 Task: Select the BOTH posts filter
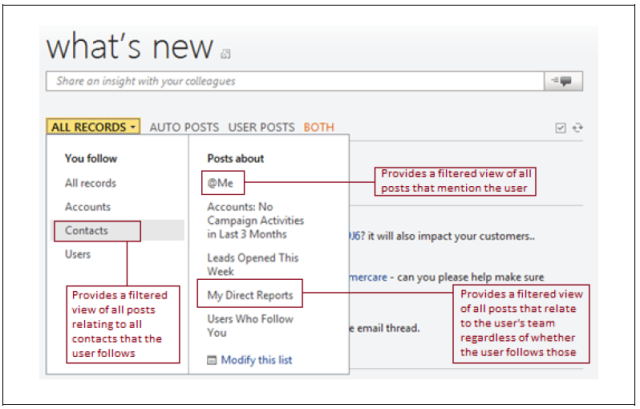click(x=319, y=127)
